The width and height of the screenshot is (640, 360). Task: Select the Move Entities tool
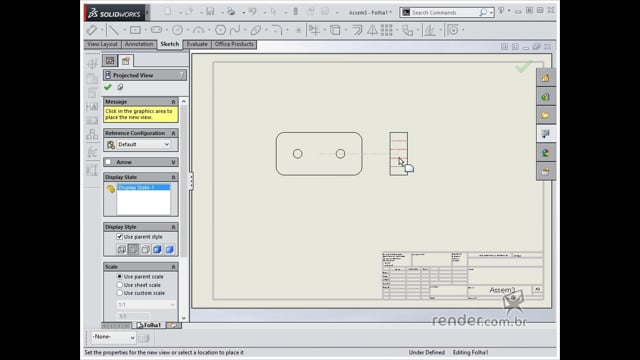[x=407, y=30]
